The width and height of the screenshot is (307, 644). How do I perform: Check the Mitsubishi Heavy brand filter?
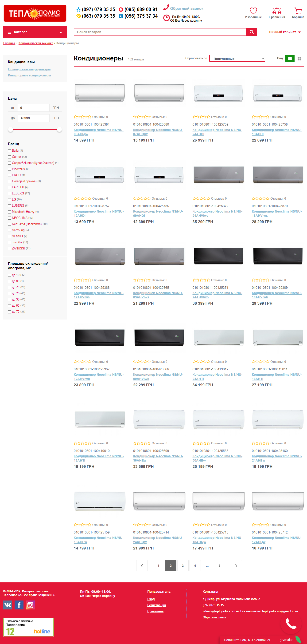tap(9, 212)
